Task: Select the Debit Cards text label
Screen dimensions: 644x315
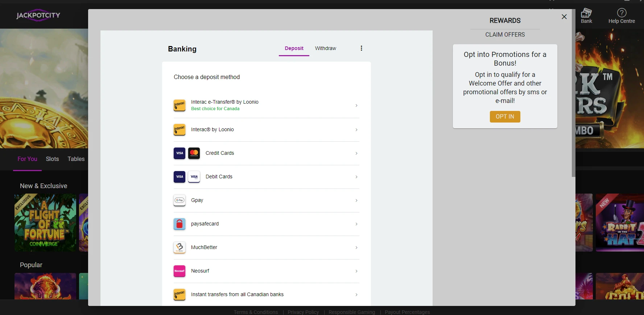Action: [x=219, y=177]
